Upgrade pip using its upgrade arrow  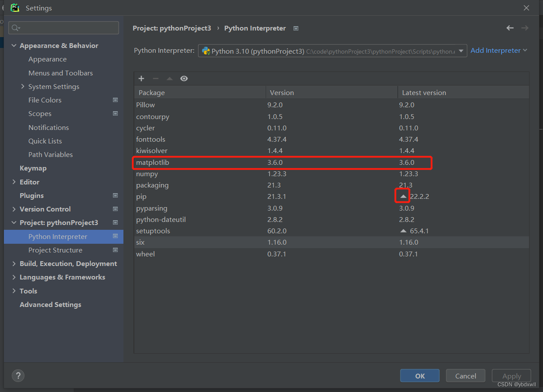point(402,196)
